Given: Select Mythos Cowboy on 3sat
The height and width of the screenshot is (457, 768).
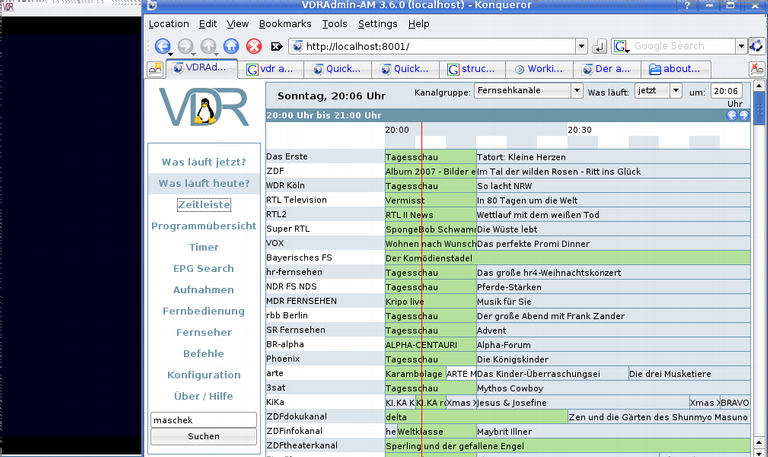Looking at the screenshot, I should click(x=510, y=388).
